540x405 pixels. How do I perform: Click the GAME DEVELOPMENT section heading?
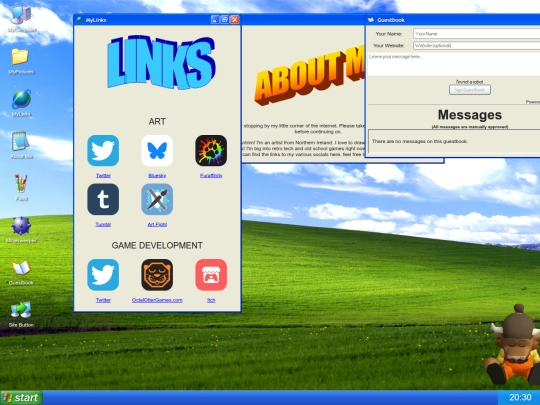(x=157, y=245)
